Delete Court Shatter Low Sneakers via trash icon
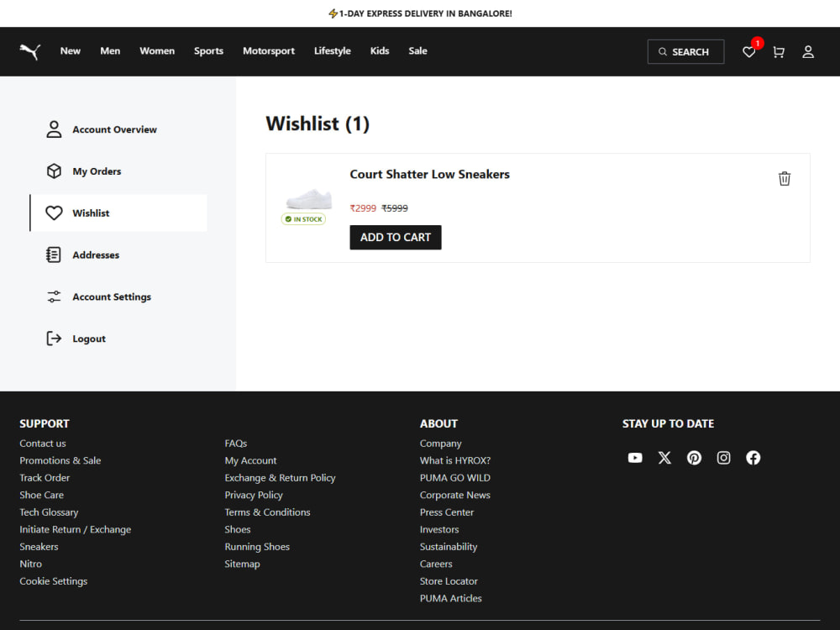The image size is (840, 630). (x=785, y=178)
